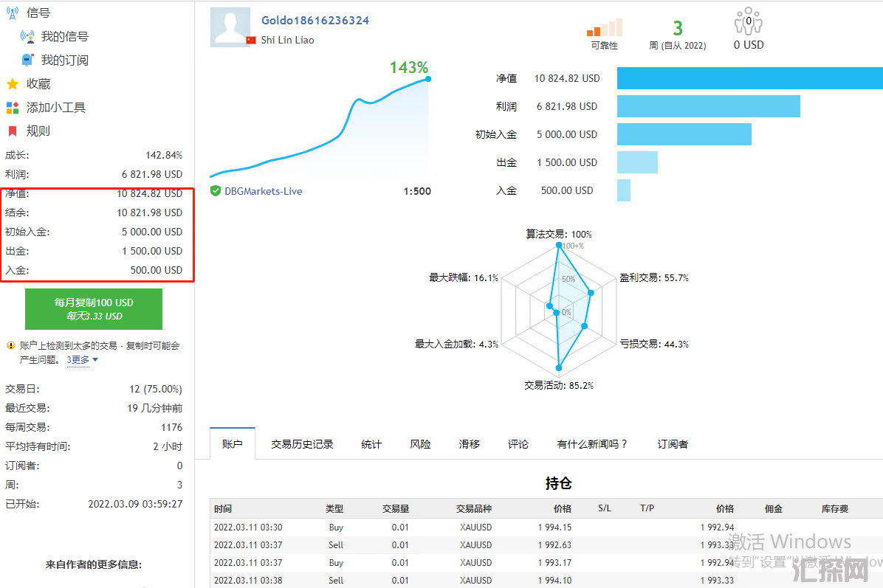Click the DBGMarkets-Live broker link
The image size is (883, 588).
263,191
